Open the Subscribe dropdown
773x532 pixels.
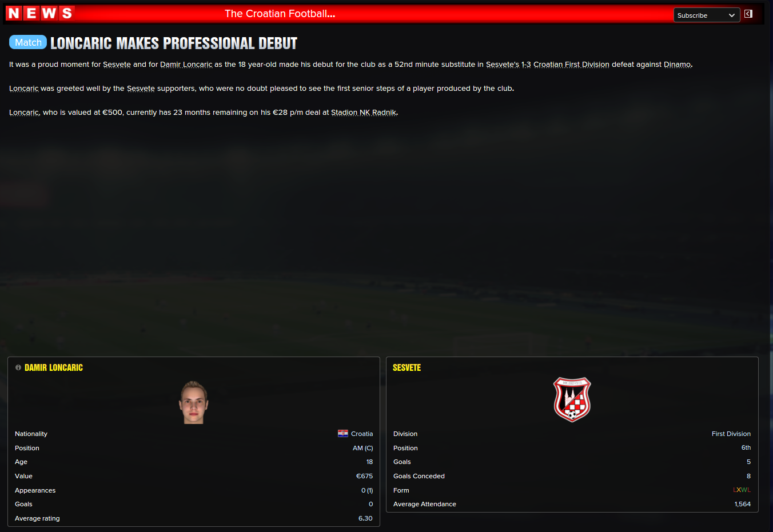(x=707, y=15)
